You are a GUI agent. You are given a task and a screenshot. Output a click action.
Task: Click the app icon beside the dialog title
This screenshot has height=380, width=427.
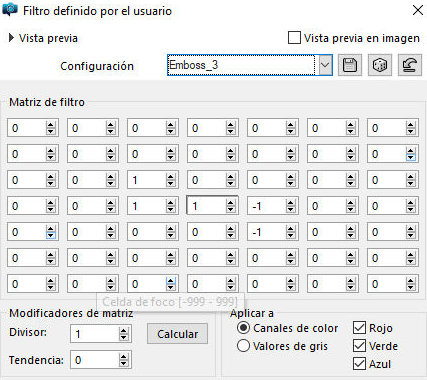tap(10, 10)
